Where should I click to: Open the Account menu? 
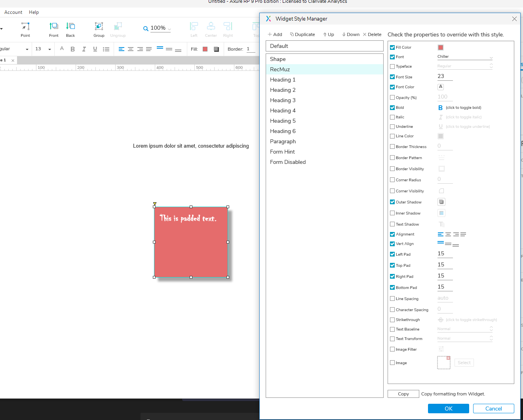(x=13, y=12)
